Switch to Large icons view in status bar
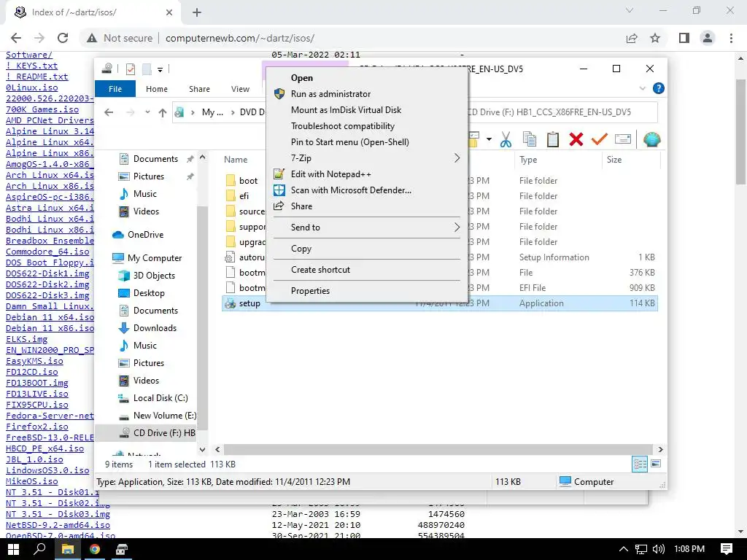Image resolution: width=747 pixels, height=560 pixels. (656, 464)
